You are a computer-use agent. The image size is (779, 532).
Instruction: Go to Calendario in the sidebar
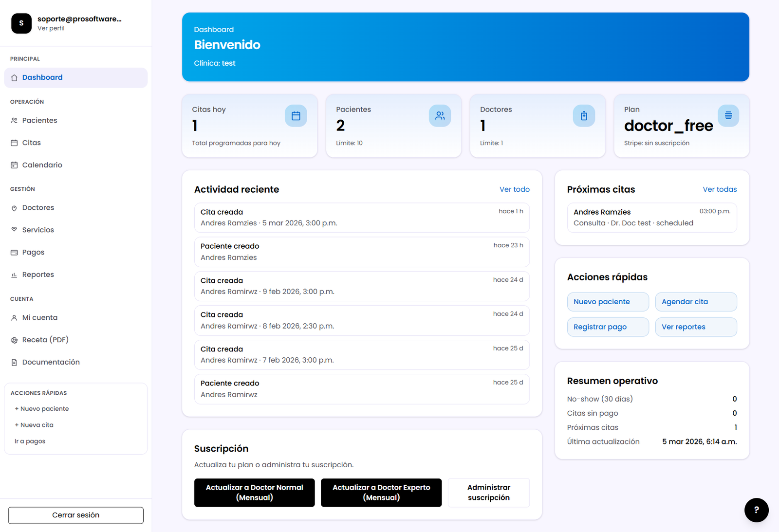click(x=42, y=165)
